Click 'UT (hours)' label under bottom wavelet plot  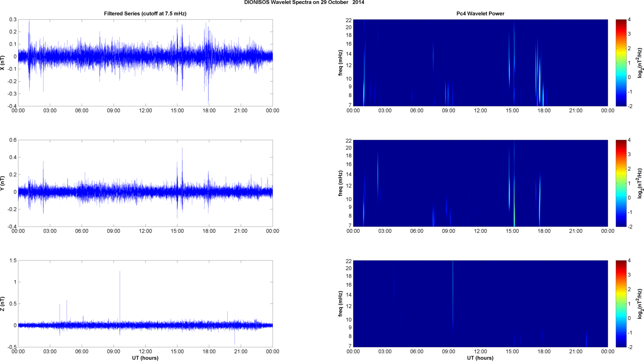tap(480, 358)
